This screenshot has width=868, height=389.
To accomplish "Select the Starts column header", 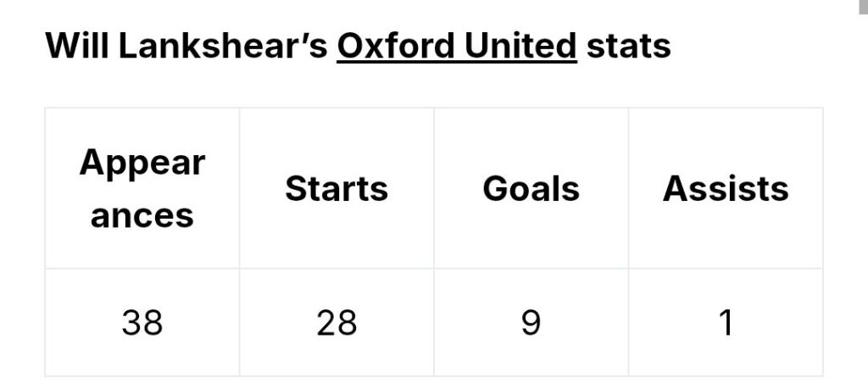I will pyautogui.click(x=337, y=189).
